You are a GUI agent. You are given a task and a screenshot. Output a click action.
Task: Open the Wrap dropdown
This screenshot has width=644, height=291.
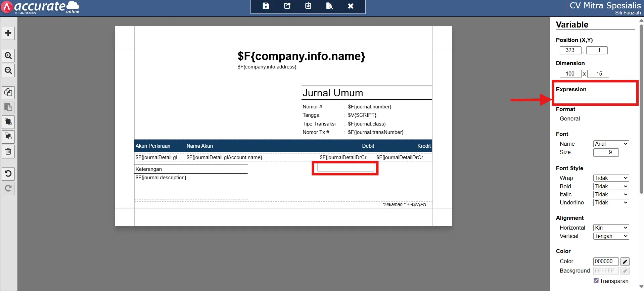point(611,178)
